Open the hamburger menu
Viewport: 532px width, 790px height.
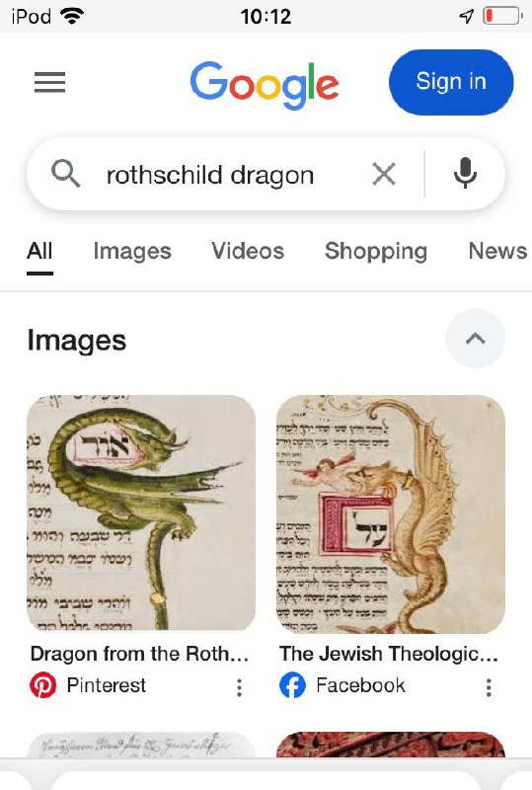tap(49, 82)
